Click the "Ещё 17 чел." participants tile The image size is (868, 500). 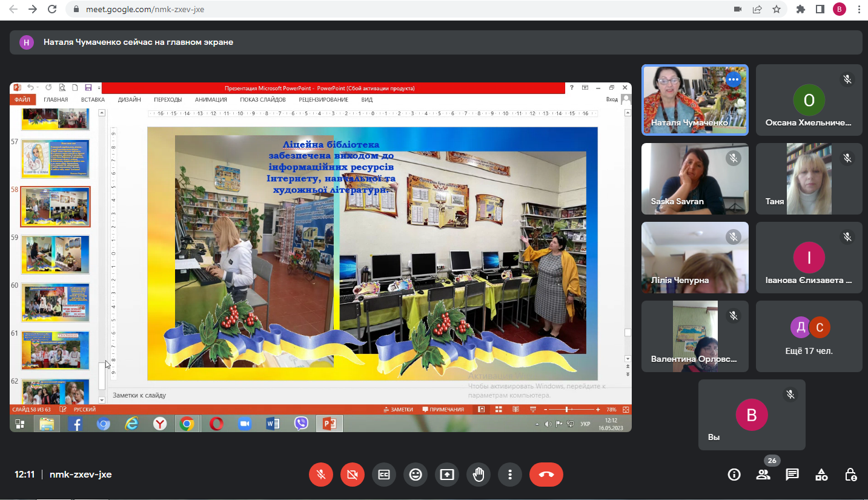[x=809, y=336]
